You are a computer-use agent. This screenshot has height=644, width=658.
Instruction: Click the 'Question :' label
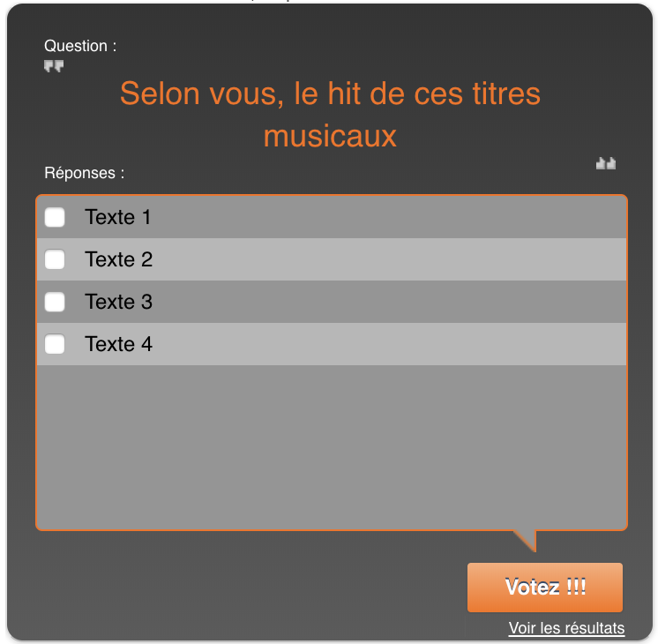click(x=80, y=46)
